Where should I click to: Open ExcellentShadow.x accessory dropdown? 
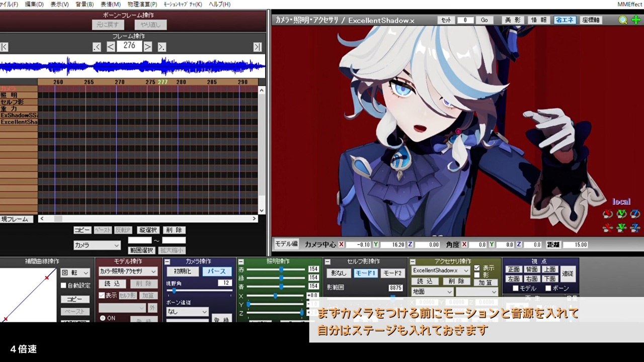click(441, 270)
